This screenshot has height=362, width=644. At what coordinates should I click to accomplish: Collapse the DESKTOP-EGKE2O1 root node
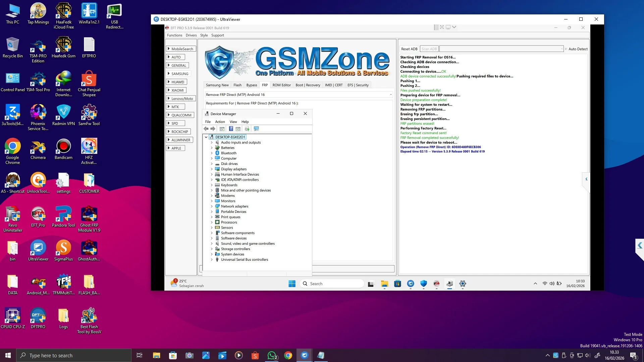point(206,137)
